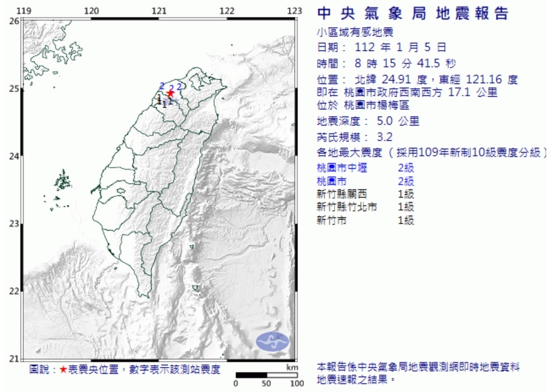Click the 桃園市 row label

pyautogui.click(x=331, y=181)
